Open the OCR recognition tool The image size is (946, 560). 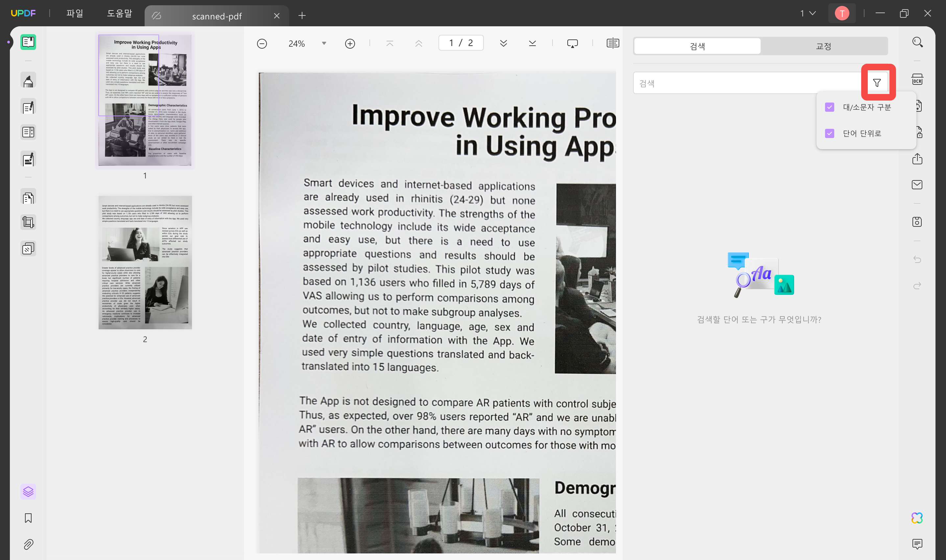(917, 80)
